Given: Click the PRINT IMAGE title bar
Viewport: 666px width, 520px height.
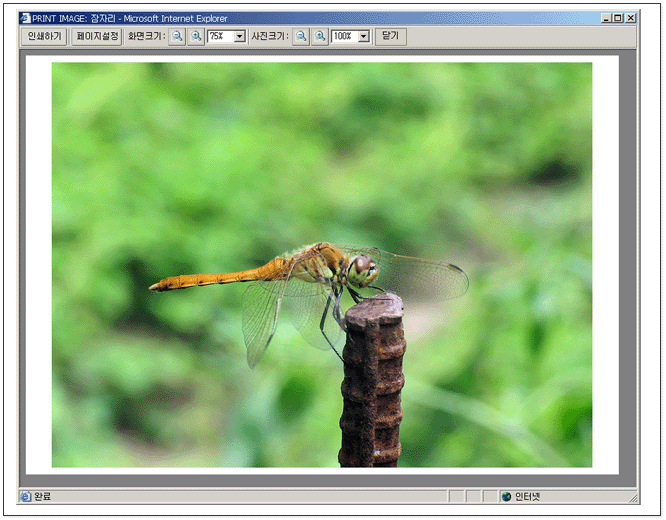Looking at the screenshot, I should point(300,18).
